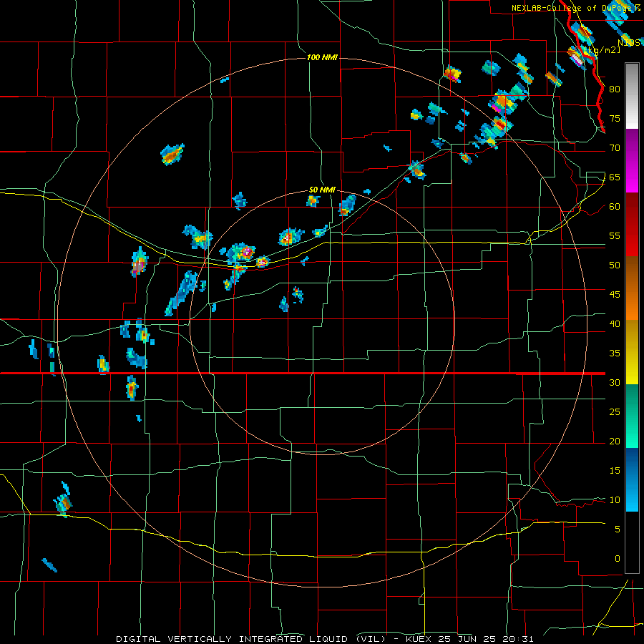Click the 65 value on the color scale
Image resolution: width=644 pixels, height=644 pixels.
click(x=615, y=177)
